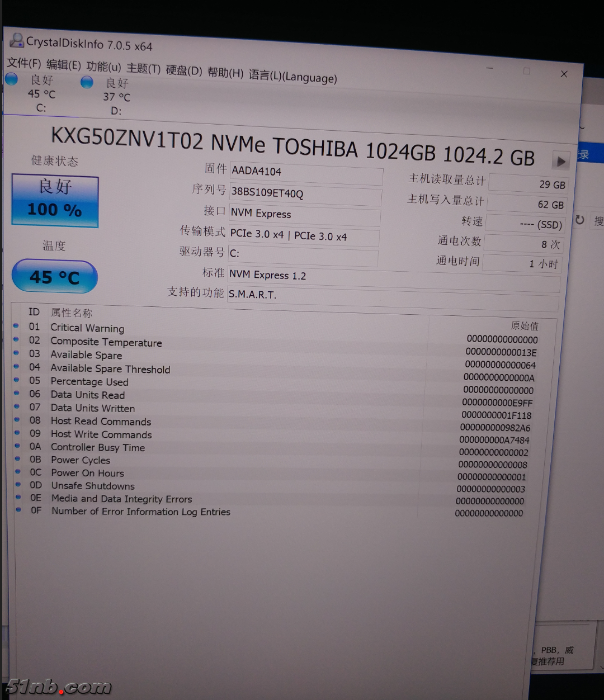The width and height of the screenshot is (604, 700).
Task: Click the CrystalDiskInfo title bar icon
Action: coord(17,40)
